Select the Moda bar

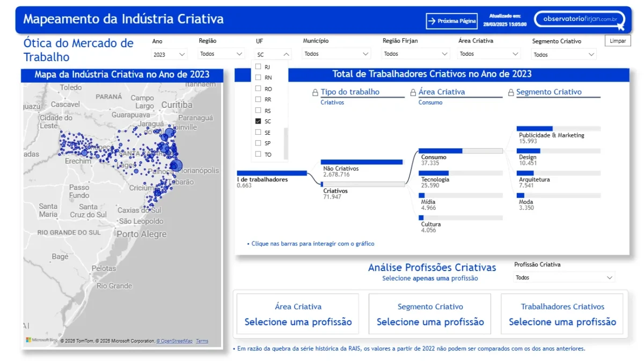[x=559, y=195]
